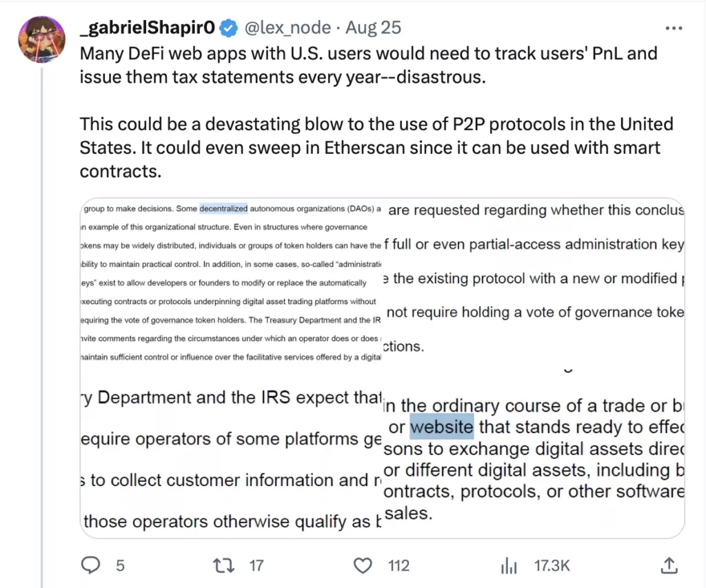Viewport: 706px width, 588px height.
Task: Click the retweet arrows icon
Action: (222, 566)
